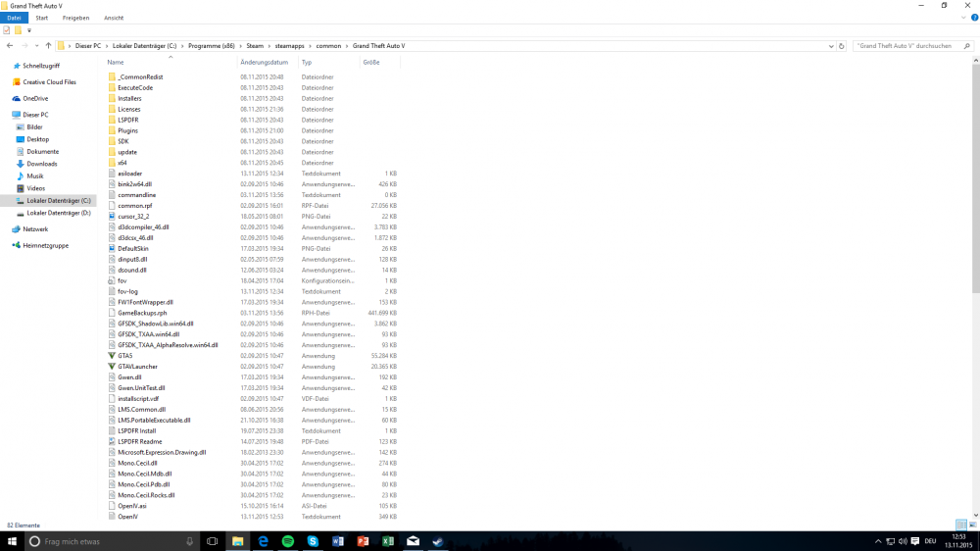Screen dimensions: 980x551
Task: Select common in the breadcrumb path
Action: 328,46
